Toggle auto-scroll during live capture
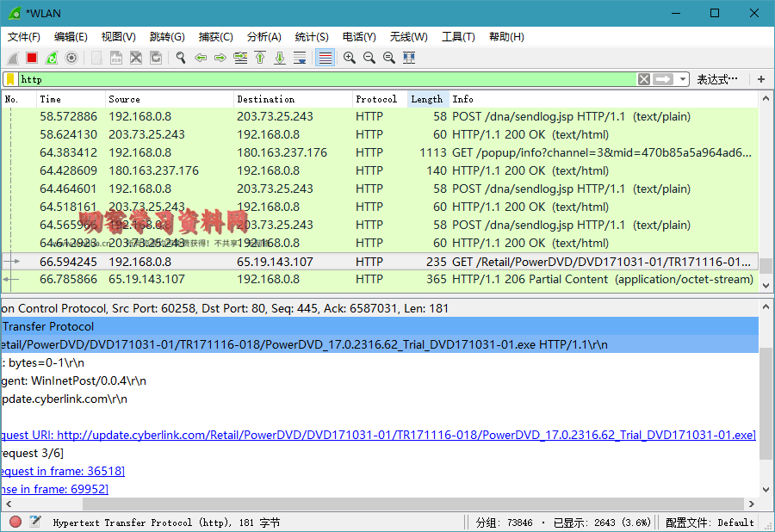The width and height of the screenshot is (775, 532). [300, 58]
